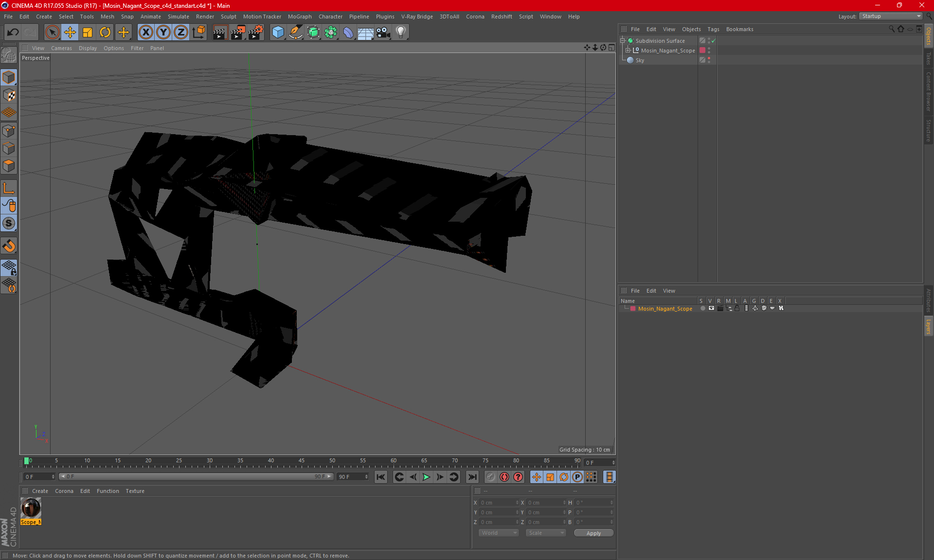This screenshot has height=560, width=934.
Task: Open the MoGraph menu
Action: pyautogui.click(x=299, y=17)
